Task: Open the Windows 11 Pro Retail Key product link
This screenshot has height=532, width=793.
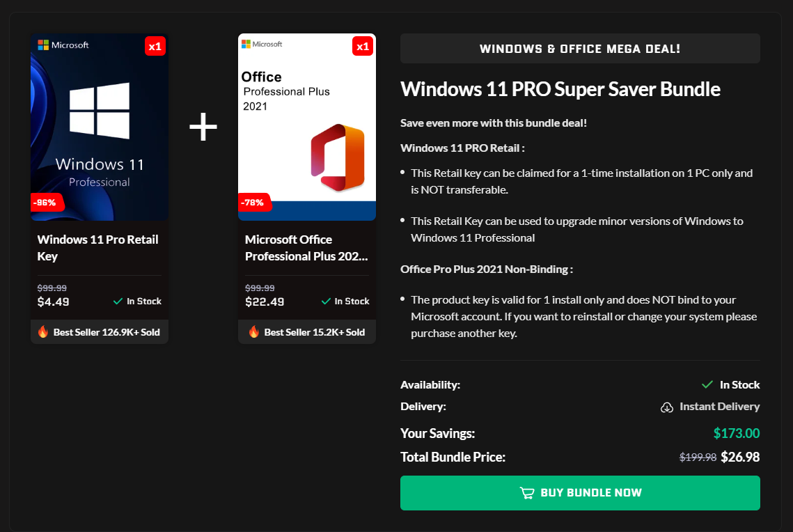Action: (97, 247)
